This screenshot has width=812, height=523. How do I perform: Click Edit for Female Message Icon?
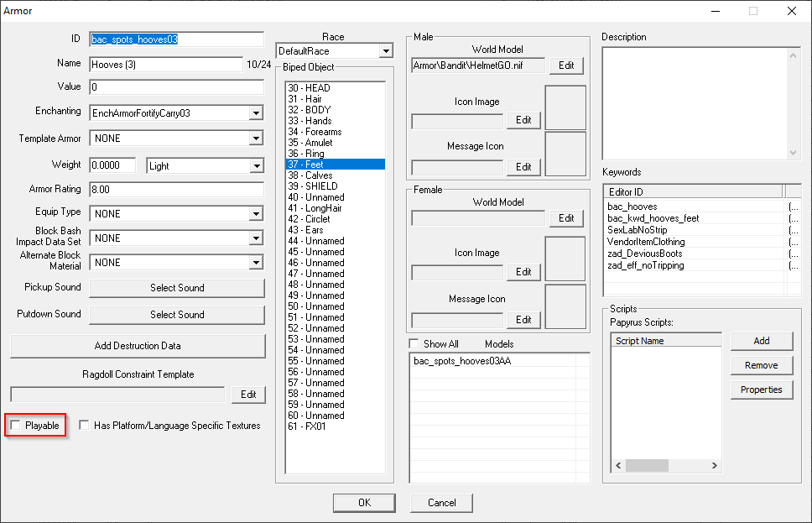tap(523, 320)
